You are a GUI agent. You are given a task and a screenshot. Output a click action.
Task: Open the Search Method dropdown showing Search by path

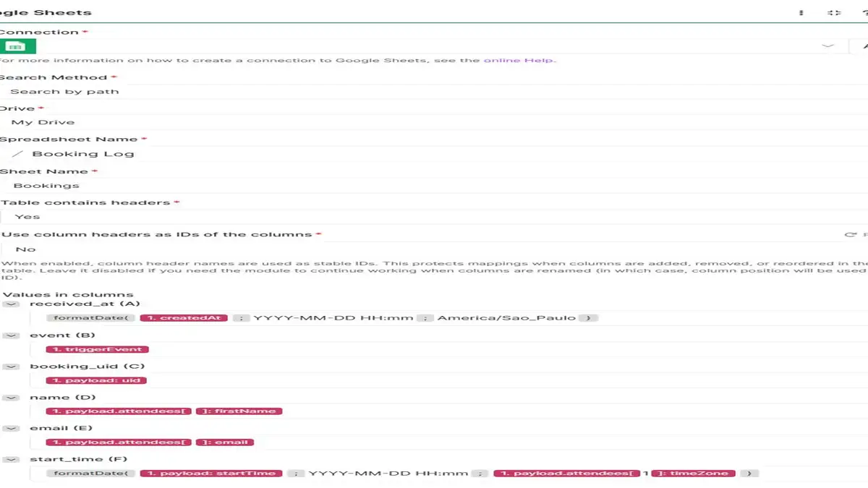tap(434, 92)
